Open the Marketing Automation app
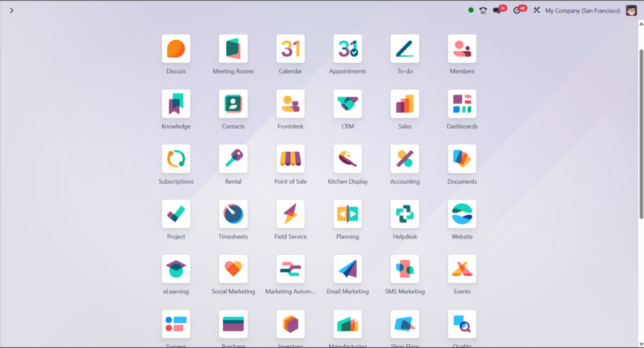 pos(291,269)
